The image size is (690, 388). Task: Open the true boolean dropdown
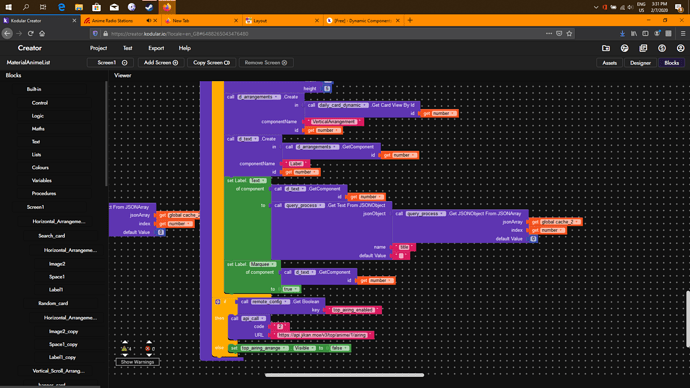coord(290,289)
